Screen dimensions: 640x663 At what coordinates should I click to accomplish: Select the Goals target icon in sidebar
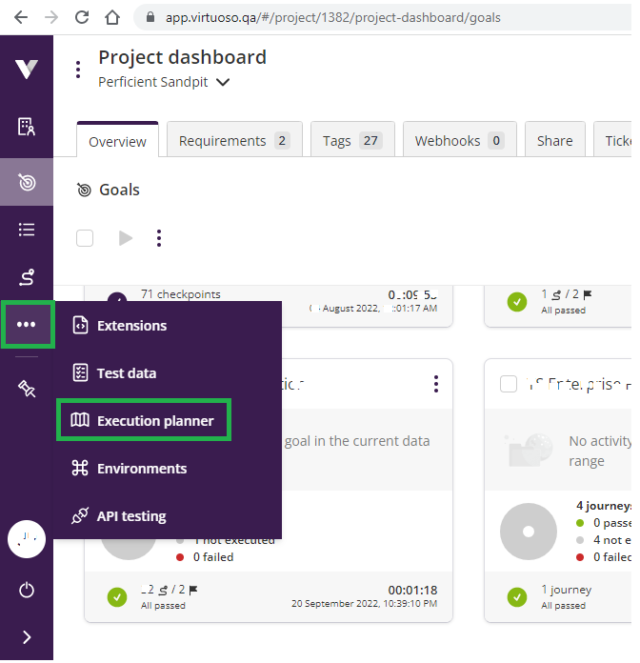[27, 182]
